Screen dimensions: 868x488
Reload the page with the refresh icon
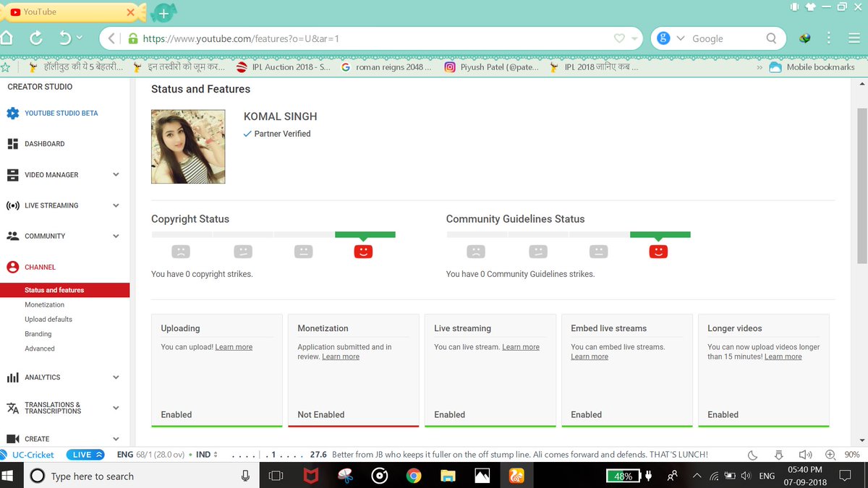click(x=36, y=38)
